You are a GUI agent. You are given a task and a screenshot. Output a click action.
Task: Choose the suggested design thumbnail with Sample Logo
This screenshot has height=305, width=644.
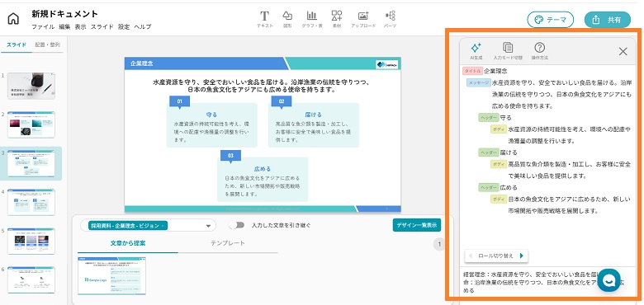click(111, 276)
